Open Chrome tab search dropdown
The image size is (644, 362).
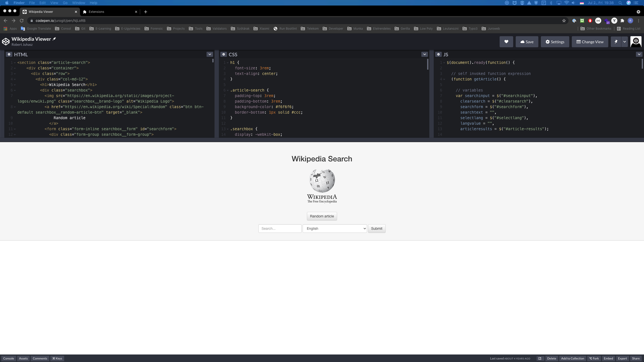coord(638,12)
